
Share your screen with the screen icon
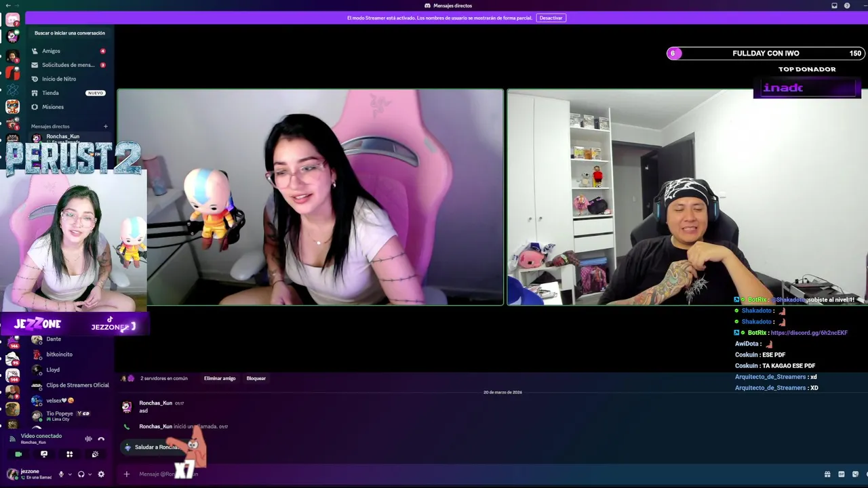(44, 454)
